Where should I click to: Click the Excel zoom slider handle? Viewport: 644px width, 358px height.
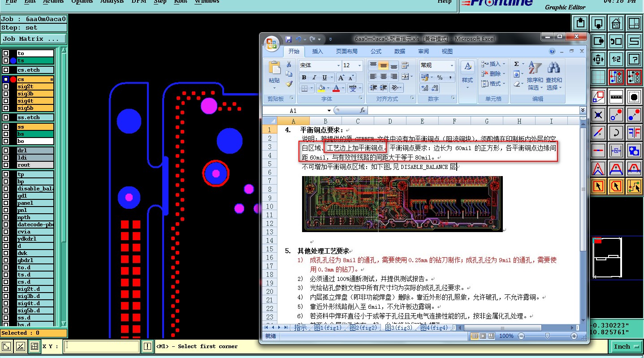pyautogui.click(x=547, y=336)
